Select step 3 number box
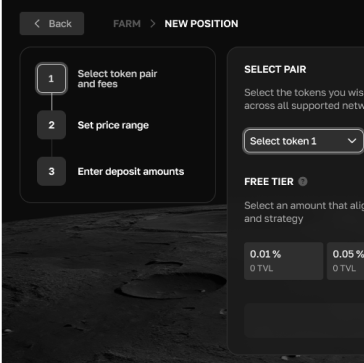This screenshot has width=364, height=363. tap(51, 171)
